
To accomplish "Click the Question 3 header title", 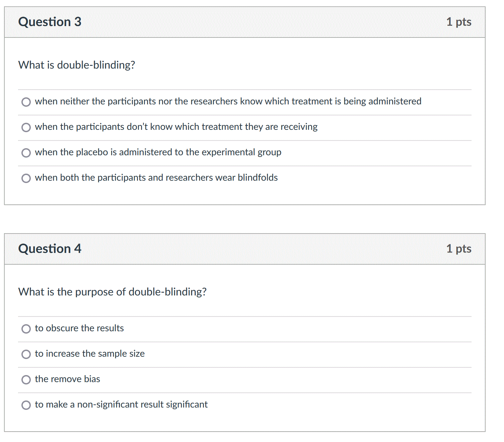I will [50, 22].
